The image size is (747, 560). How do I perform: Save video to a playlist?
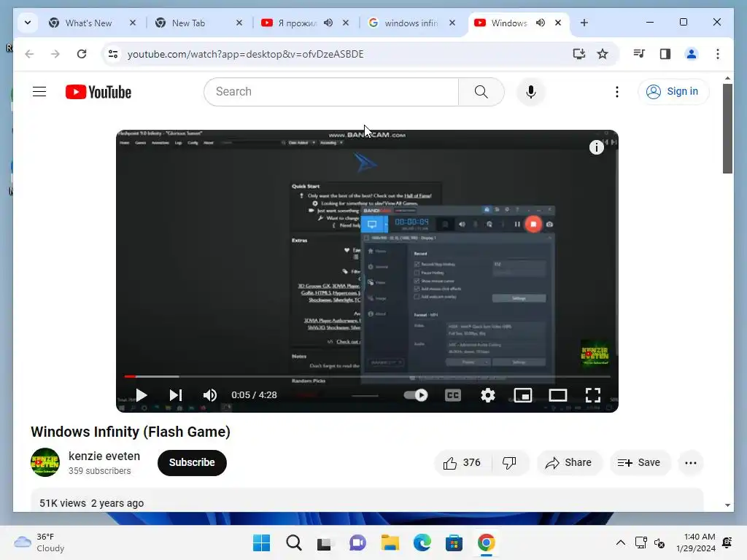(639, 462)
